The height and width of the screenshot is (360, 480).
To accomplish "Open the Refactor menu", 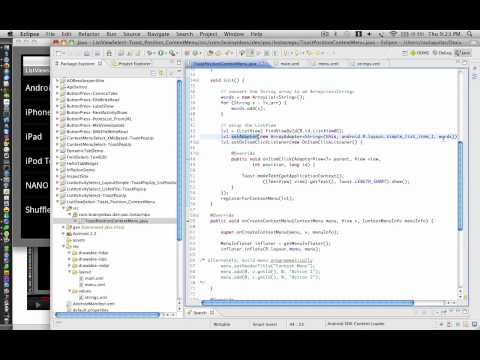I will click(x=89, y=34).
